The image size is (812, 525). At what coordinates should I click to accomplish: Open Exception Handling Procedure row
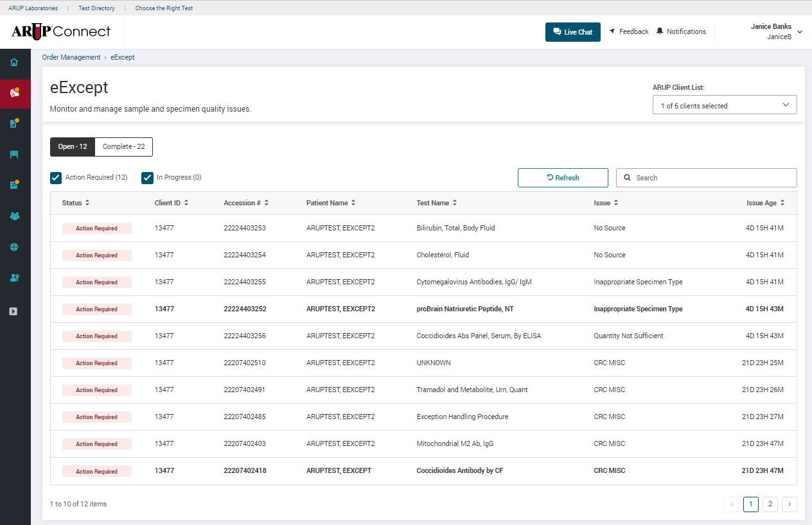[463, 417]
